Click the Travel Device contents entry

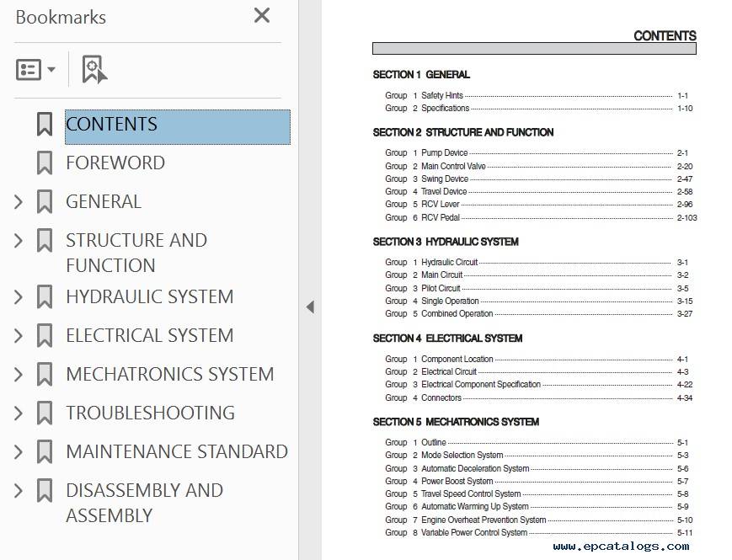539,191
